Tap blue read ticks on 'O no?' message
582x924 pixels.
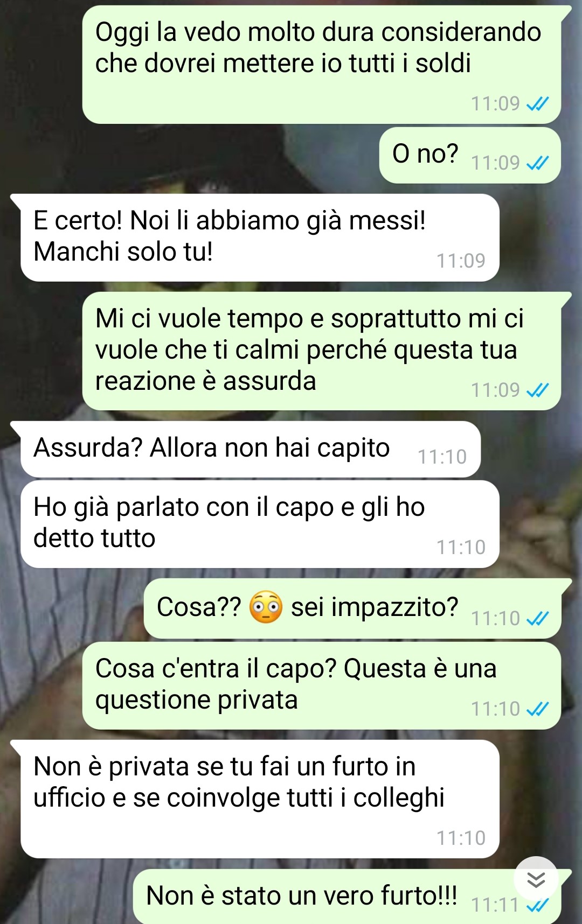coord(537,163)
